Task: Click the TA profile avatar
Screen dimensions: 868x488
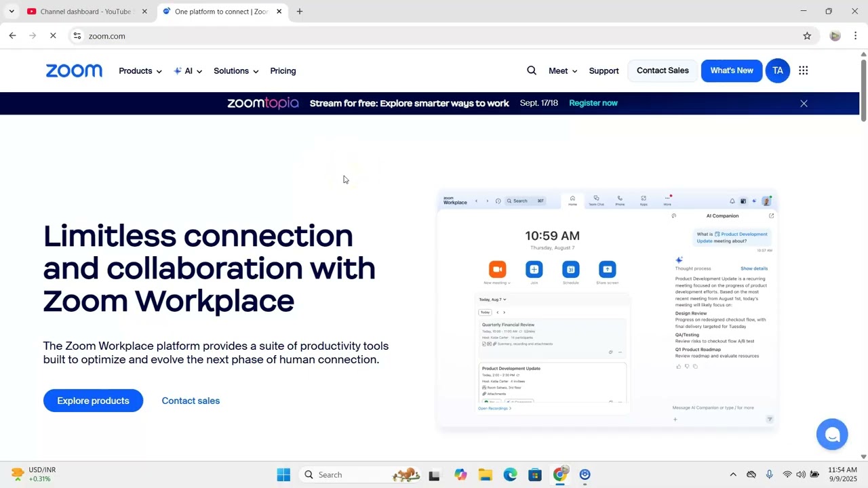Action: click(x=778, y=70)
